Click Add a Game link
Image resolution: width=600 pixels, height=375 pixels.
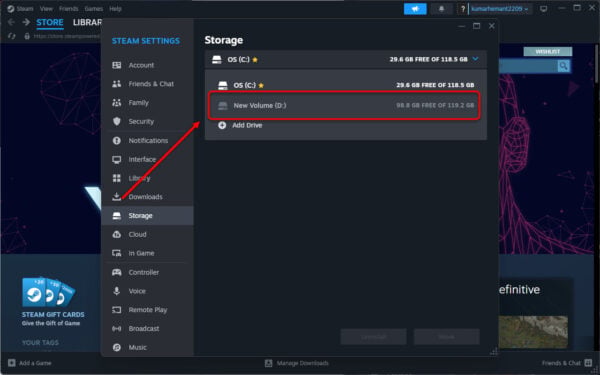point(30,363)
